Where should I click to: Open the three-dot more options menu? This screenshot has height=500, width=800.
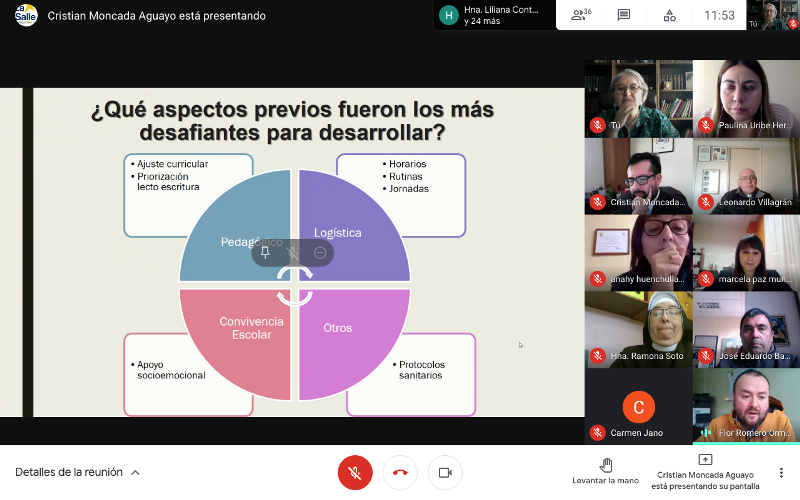click(781, 472)
